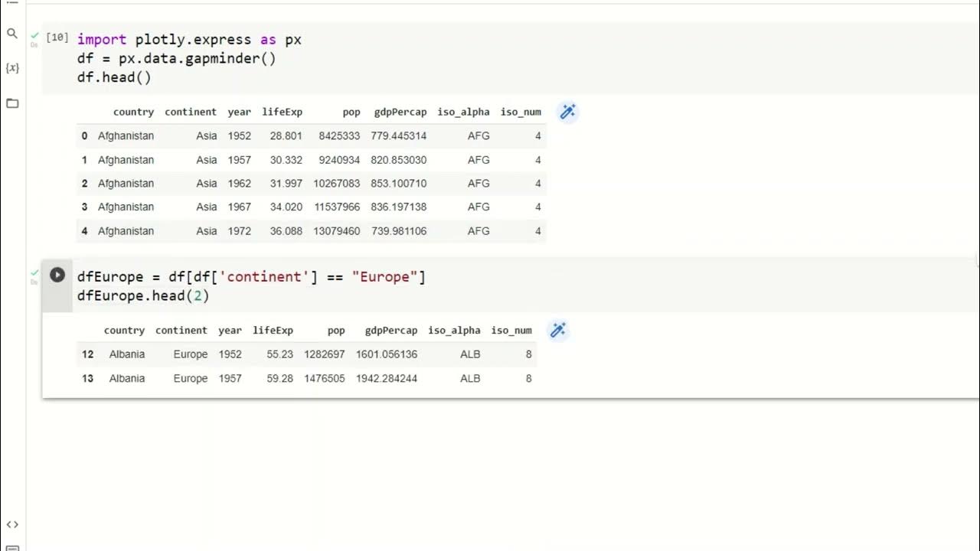The image size is (980, 551).
Task: Click the ALB code in row 13
Action: 470,378
